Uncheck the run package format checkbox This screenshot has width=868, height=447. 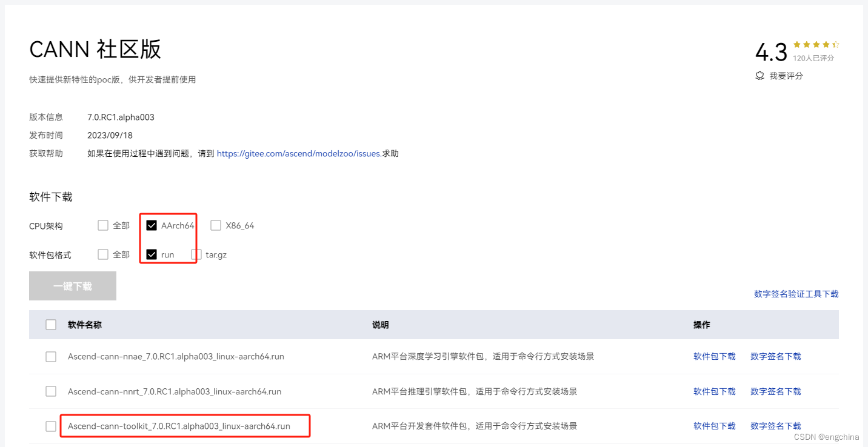152,254
